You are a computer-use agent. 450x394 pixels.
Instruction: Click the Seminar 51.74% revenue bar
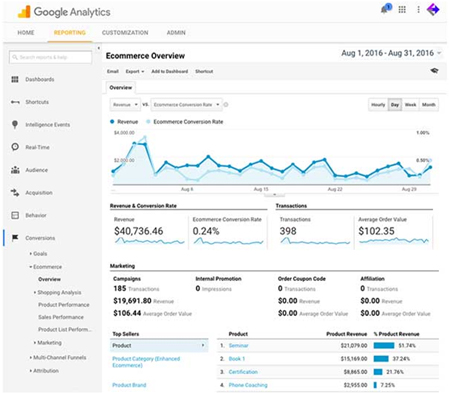pos(384,346)
